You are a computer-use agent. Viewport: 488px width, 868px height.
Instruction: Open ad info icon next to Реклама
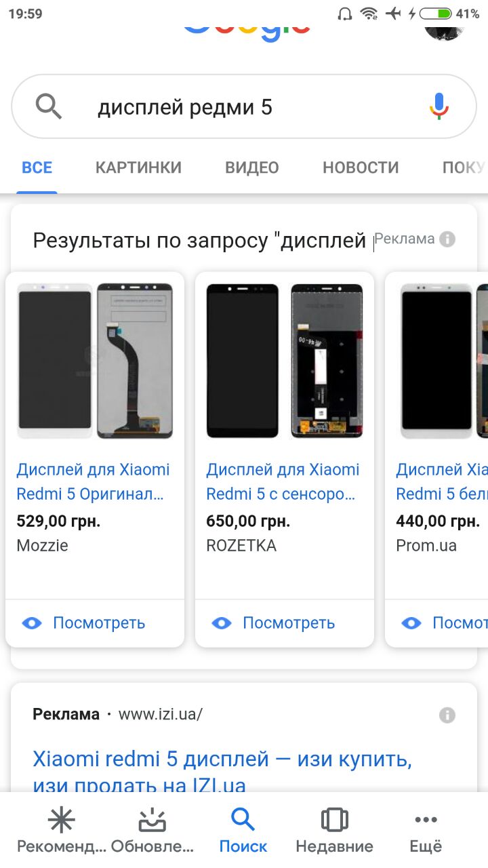tap(447, 239)
